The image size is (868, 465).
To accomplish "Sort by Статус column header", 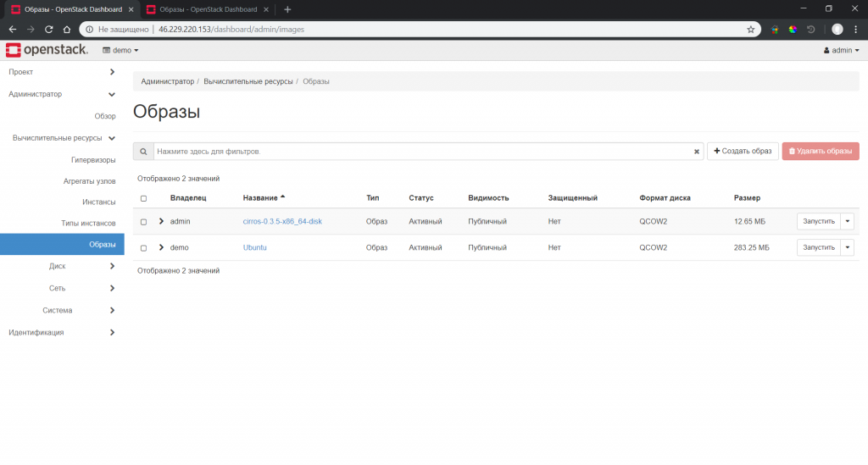I will 421,198.
